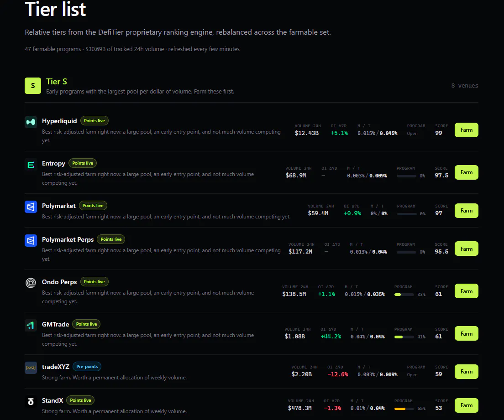
Task: Click StandX 55% program progress bar
Action: coord(404,409)
